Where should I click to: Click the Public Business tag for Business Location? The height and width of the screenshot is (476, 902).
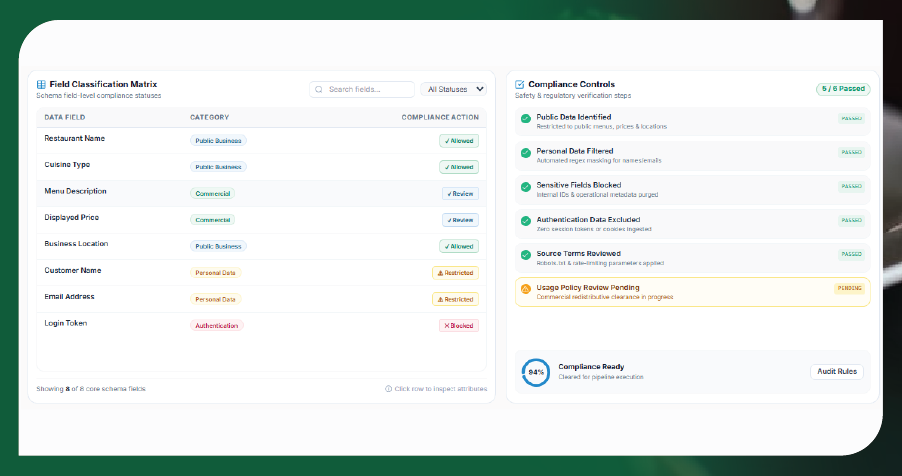point(219,246)
